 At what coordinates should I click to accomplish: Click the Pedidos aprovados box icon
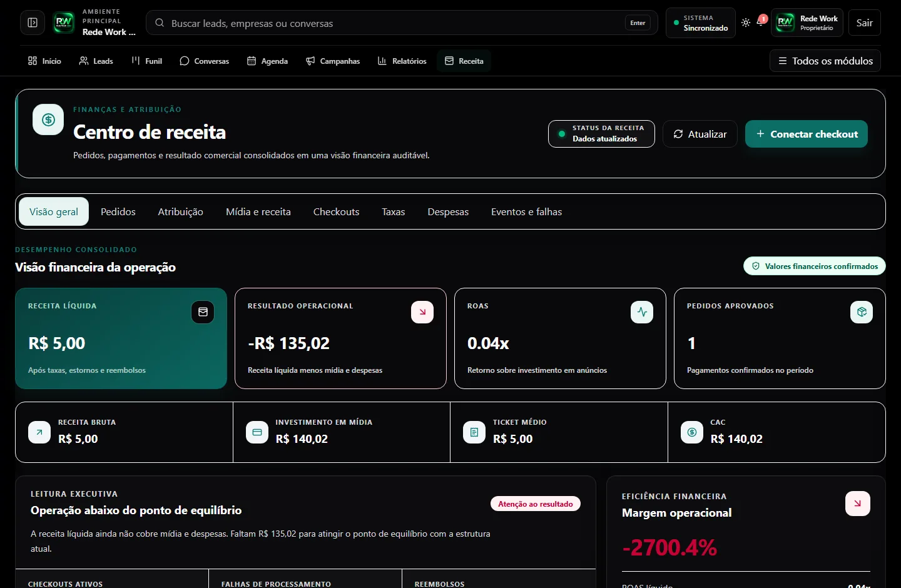point(862,312)
